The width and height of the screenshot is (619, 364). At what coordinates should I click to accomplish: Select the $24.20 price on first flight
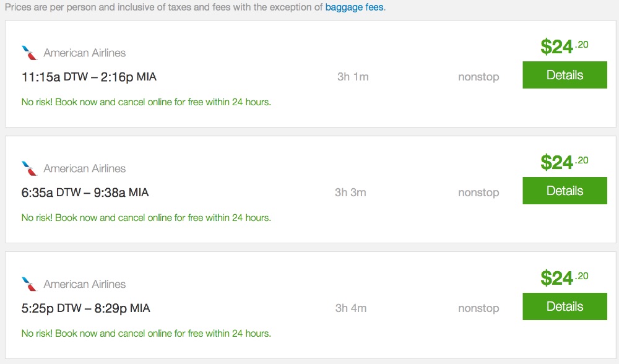564,46
